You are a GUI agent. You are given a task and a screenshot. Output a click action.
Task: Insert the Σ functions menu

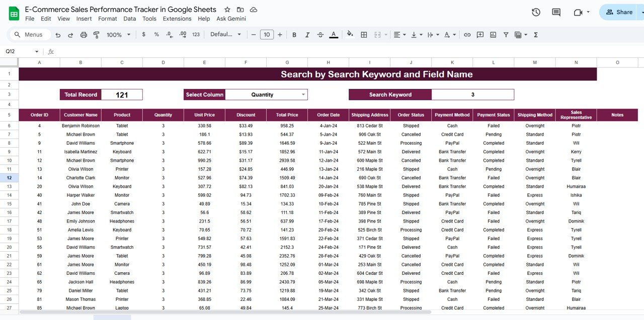pos(535,34)
